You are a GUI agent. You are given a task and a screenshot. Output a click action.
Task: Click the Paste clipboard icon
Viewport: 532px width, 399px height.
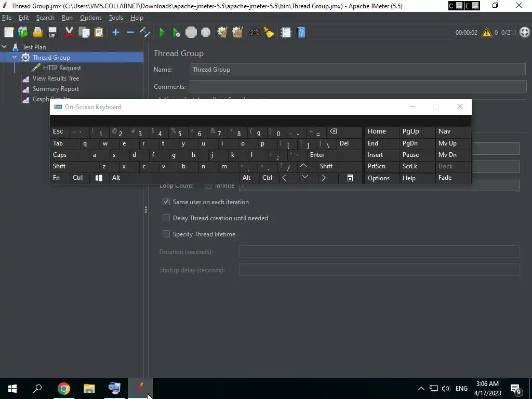(x=99, y=33)
